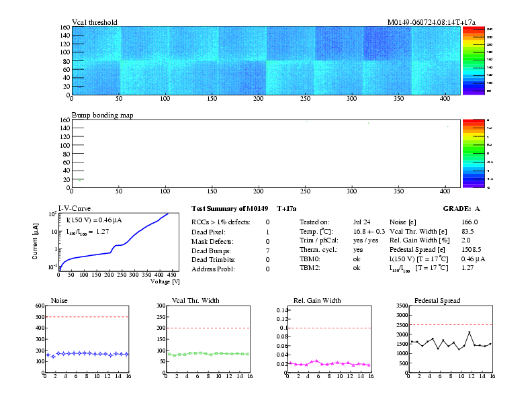532x411 pixels.
Task: Click the Pedestal Spread value 1508.5
Action: tap(472, 250)
